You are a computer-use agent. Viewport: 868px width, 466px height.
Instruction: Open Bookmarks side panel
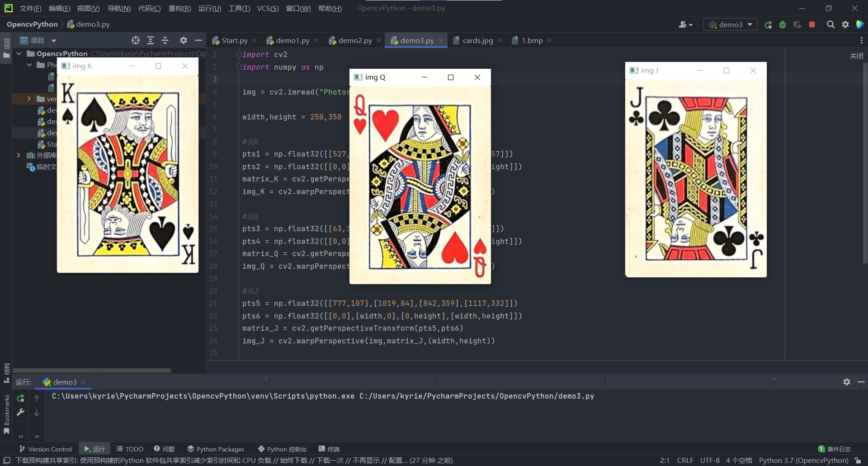tap(6, 414)
